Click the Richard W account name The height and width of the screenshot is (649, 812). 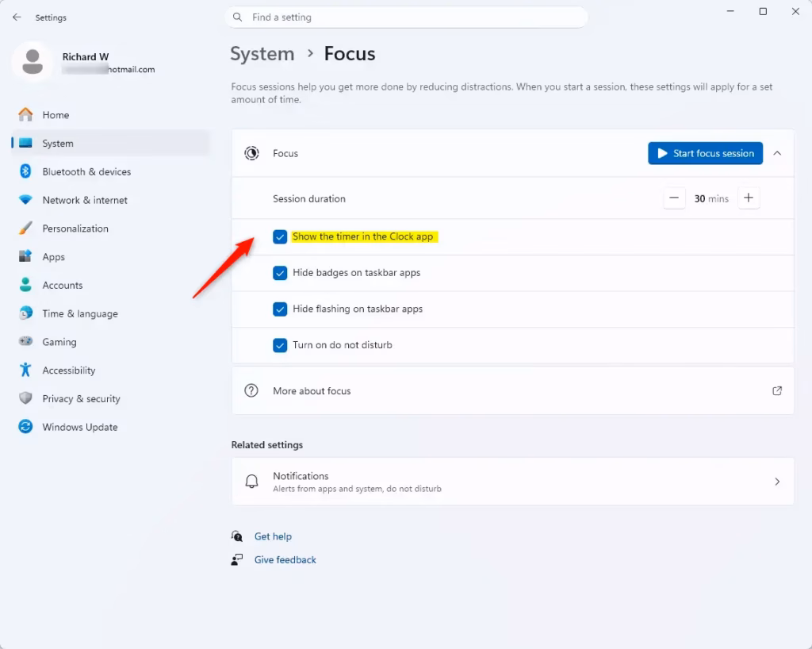tap(86, 56)
